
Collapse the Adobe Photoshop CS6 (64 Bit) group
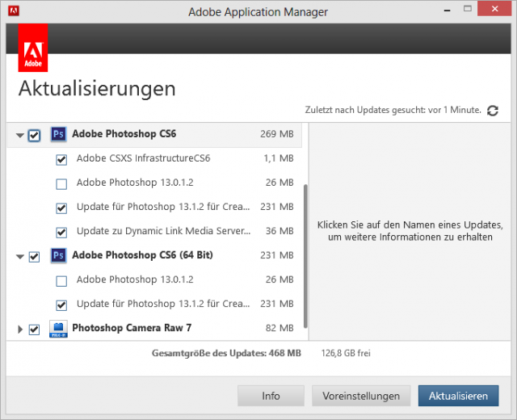[x=20, y=257]
